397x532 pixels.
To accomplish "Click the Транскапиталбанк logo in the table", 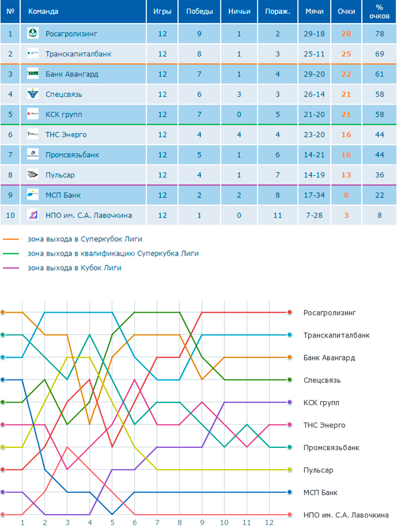I will [33, 54].
